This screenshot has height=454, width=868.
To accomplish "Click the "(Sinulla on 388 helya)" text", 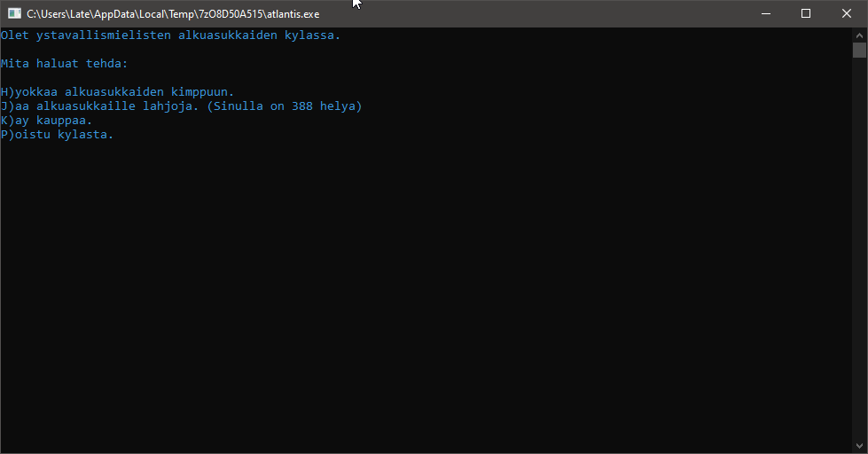I will 284,106.
